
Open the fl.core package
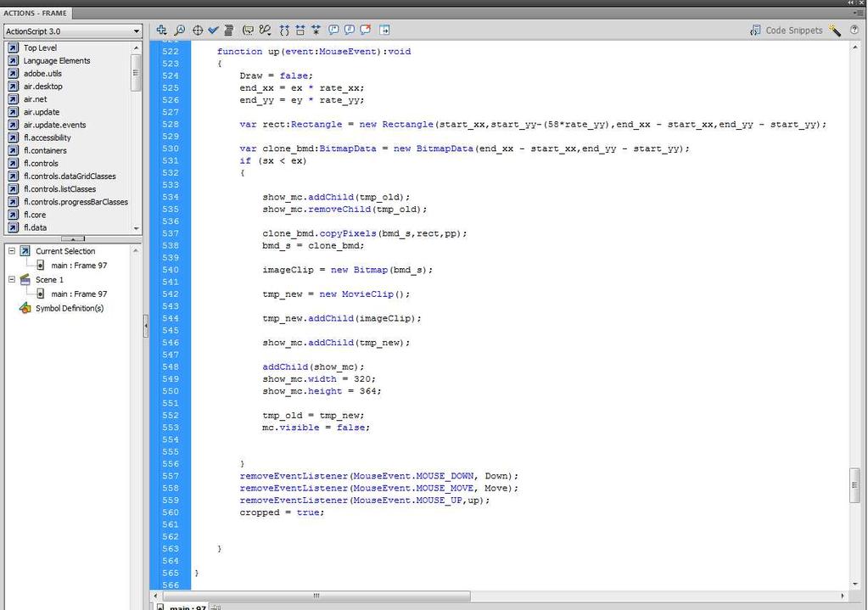pyautogui.click(x=34, y=214)
